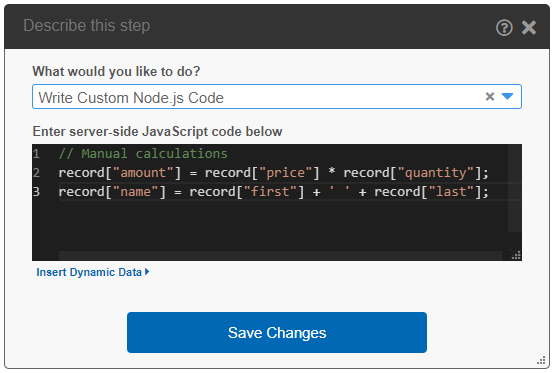Image resolution: width=554 pixels, height=373 pixels.
Task: Click the "price" string in the code
Action: (285, 173)
